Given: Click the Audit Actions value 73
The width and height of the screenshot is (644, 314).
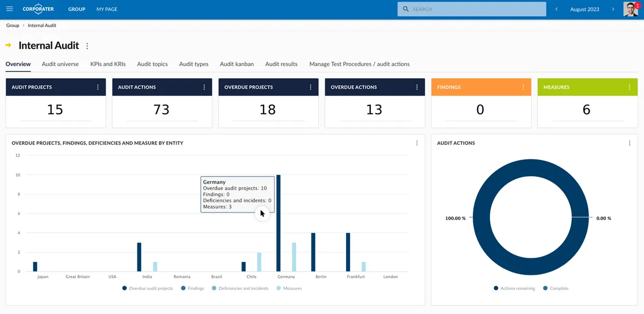Looking at the screenshot, I should 161,109.
